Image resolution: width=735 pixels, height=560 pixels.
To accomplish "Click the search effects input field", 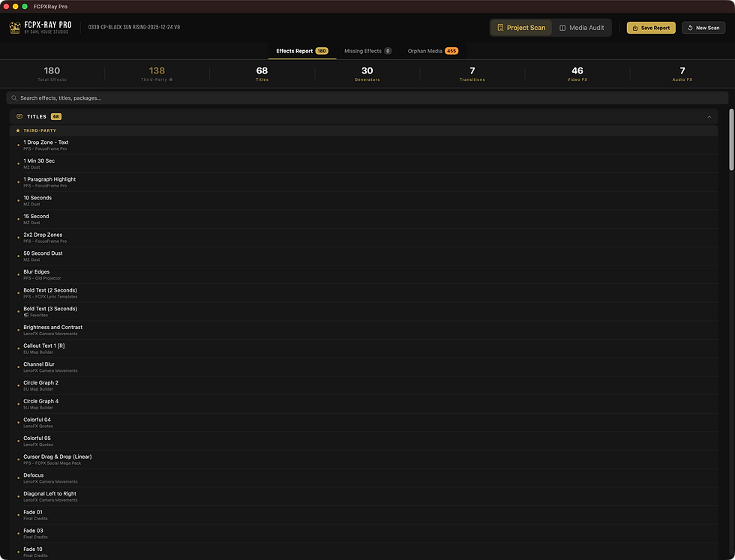I will point(367,98).
